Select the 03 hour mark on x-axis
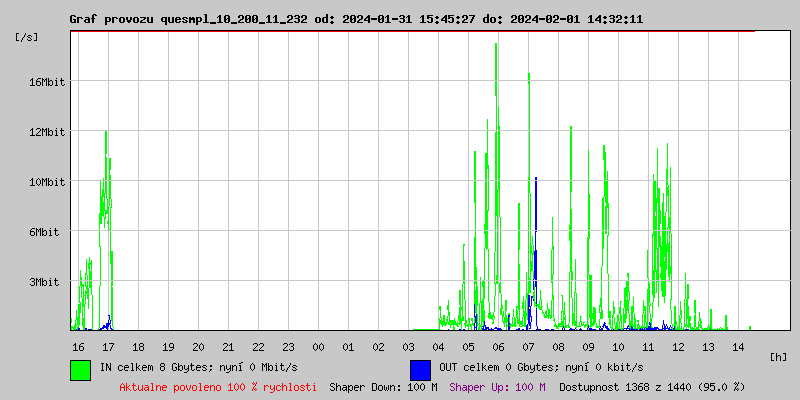 point(408,346)
